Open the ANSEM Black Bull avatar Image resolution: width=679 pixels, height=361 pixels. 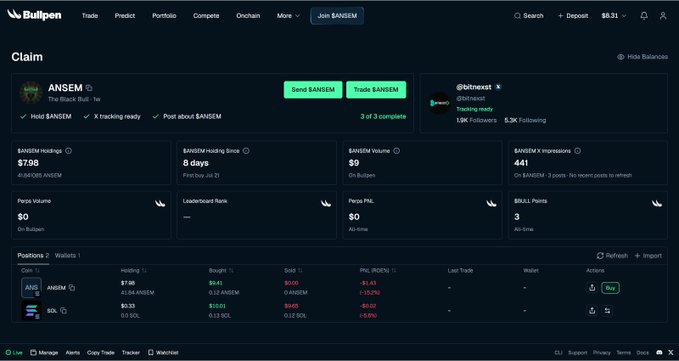(31, 93)
